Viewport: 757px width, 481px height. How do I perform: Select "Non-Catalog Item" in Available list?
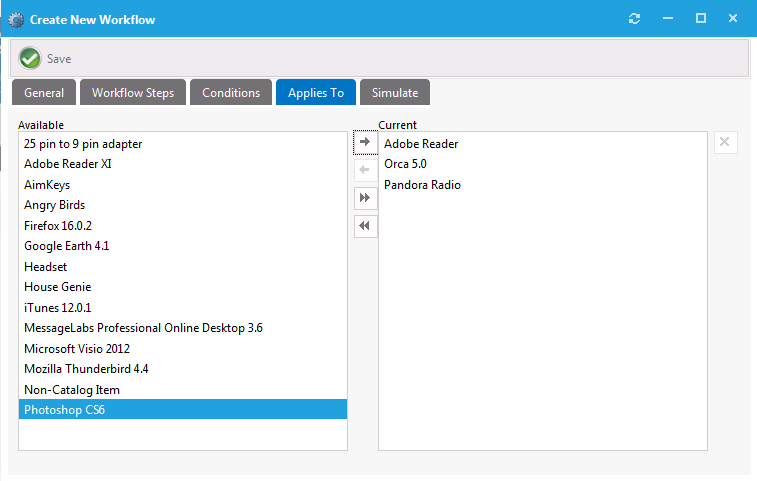tap(182, 390)
